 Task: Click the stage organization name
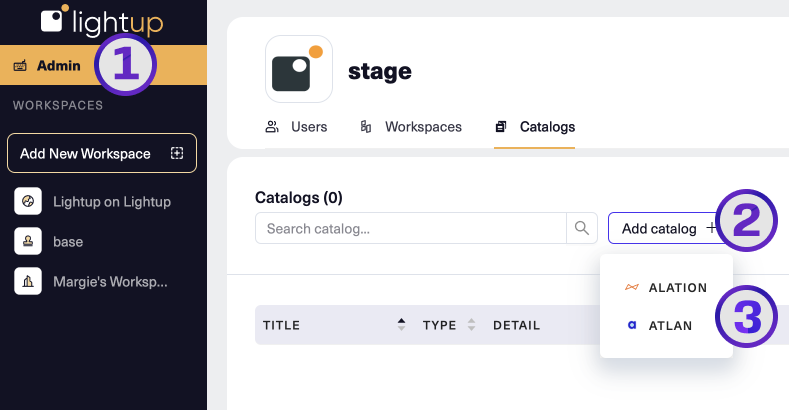click(380, 71)
